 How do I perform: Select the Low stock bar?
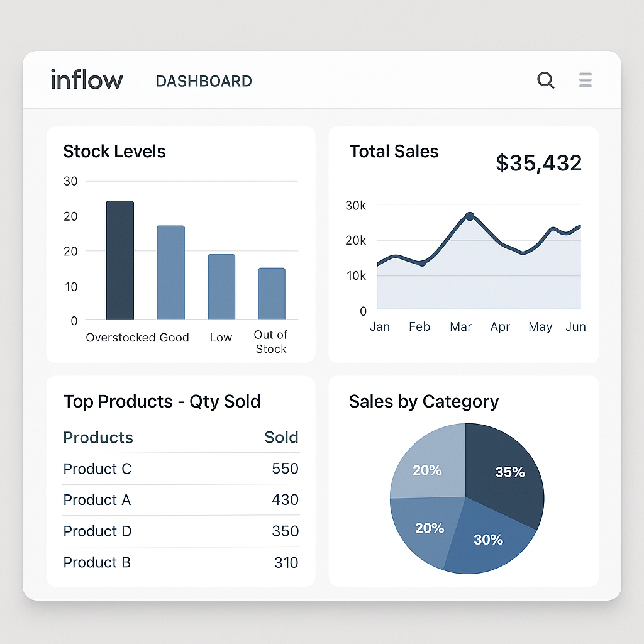click(x=221, y=286)
